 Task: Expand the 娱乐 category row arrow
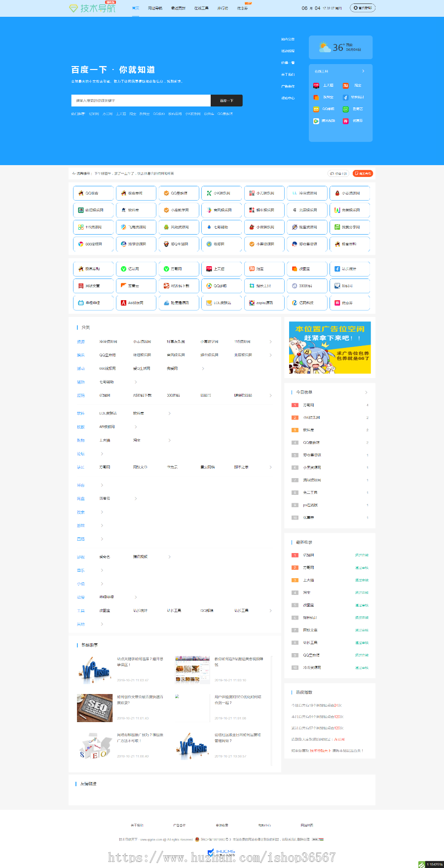(270, 355)
